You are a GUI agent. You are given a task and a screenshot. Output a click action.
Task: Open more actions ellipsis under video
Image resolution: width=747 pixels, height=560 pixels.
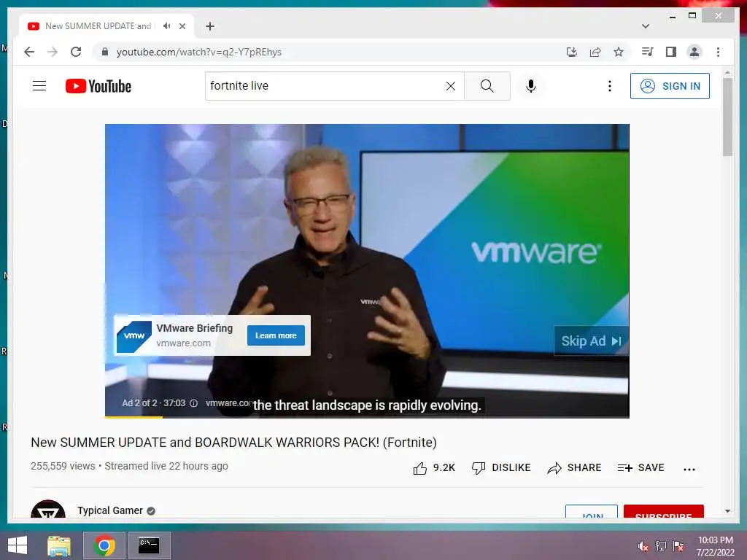[x=689, y=469]
